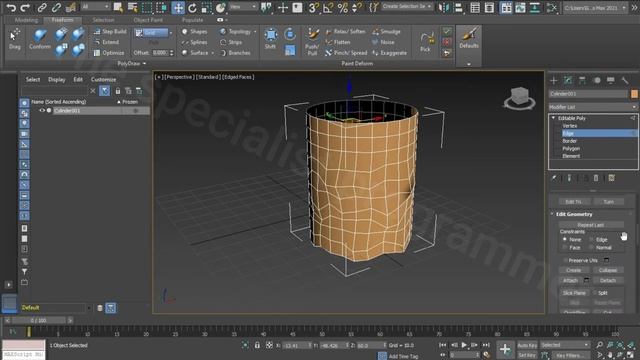Open the Topology dropdown arrow
This screenshot has width=640, height=360.
click(255, 31)
